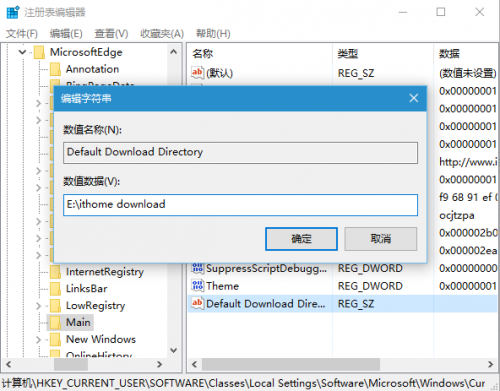Image resolution: width=500 pixels, height=391 pixels.
Task: Close the 编辑字符串 dialog
Action: tap(414, 98)
